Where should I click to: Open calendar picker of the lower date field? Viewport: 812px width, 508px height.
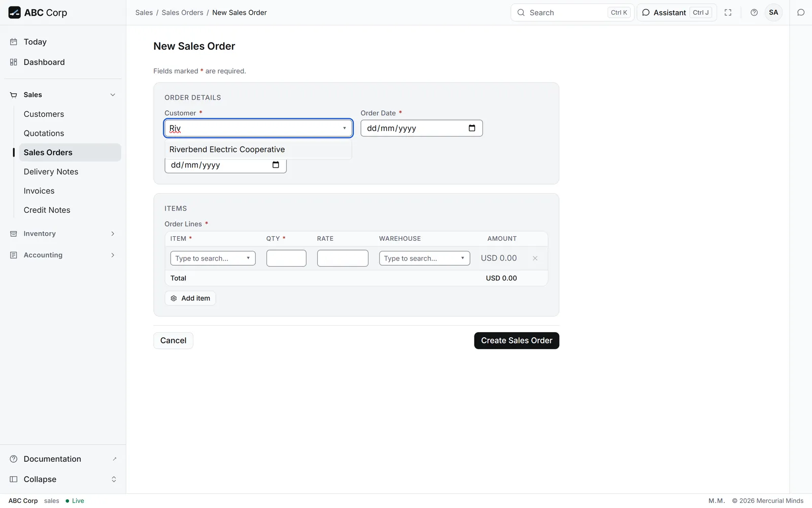click(276, 165)
